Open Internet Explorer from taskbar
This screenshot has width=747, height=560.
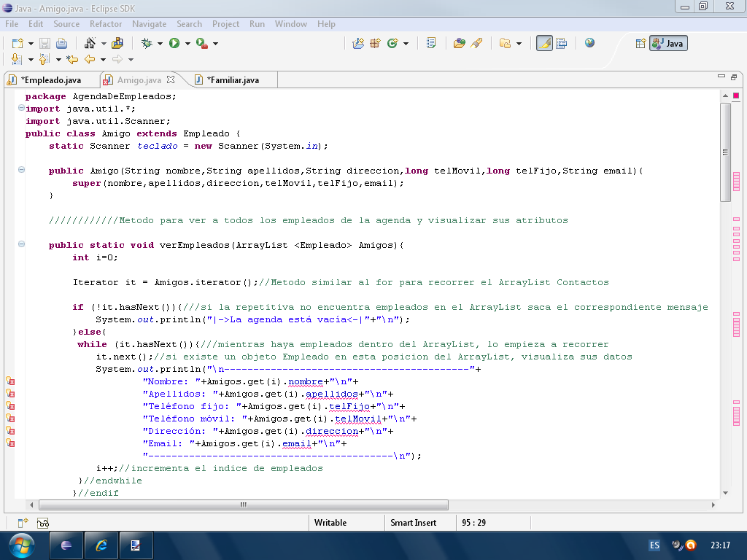(x=101, y=545)
